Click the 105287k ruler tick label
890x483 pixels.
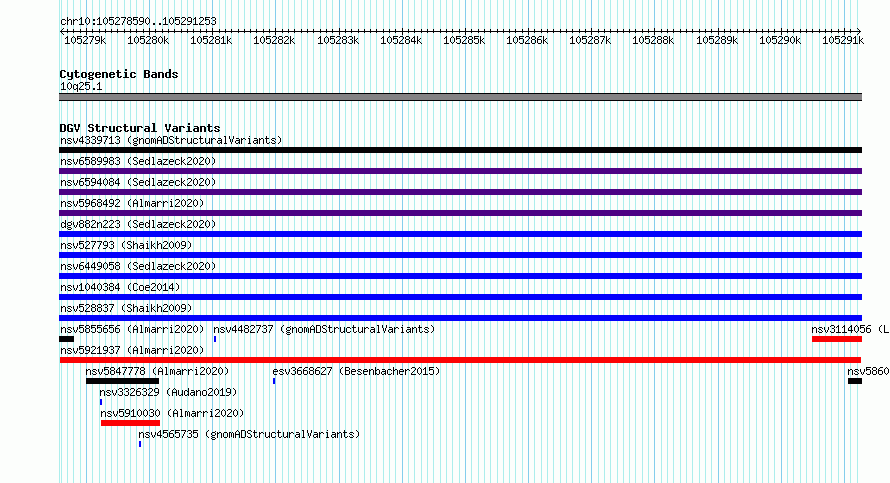point(590,40)
